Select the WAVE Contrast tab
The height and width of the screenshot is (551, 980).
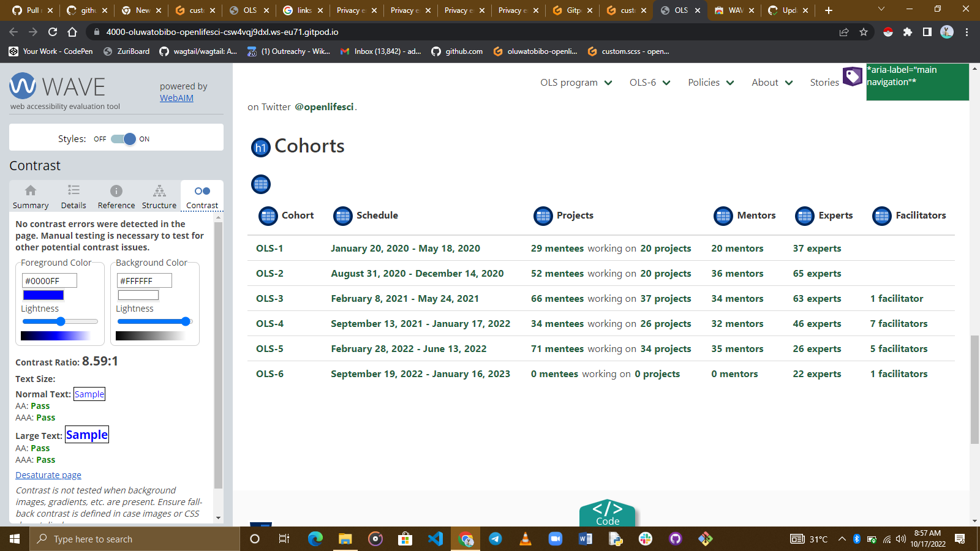[x=202, y=197]
